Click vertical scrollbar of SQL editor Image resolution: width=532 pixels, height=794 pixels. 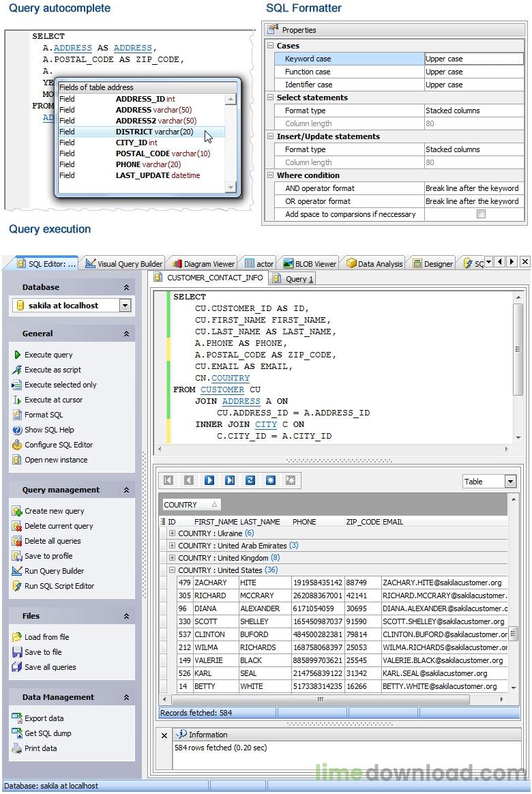click(517, 349)
